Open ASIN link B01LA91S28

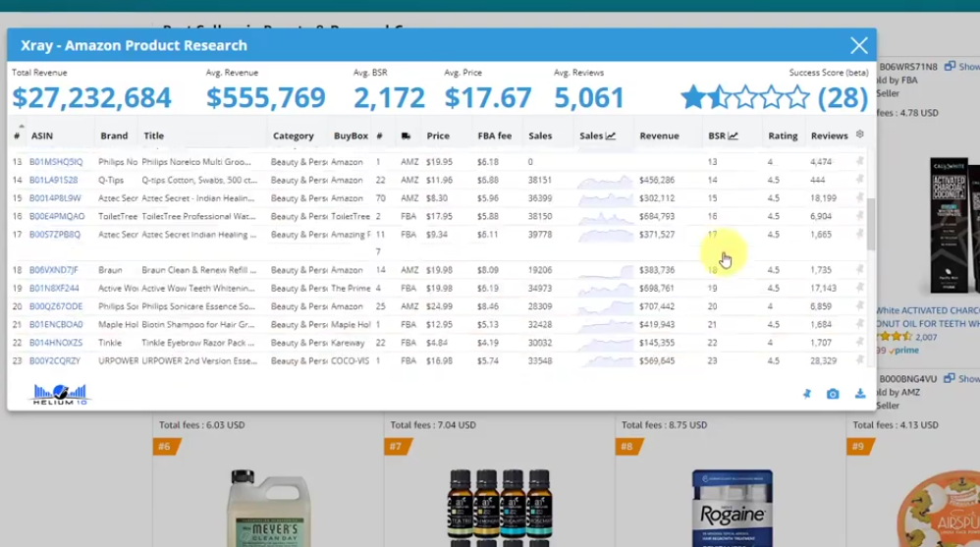tap(53, 180)
